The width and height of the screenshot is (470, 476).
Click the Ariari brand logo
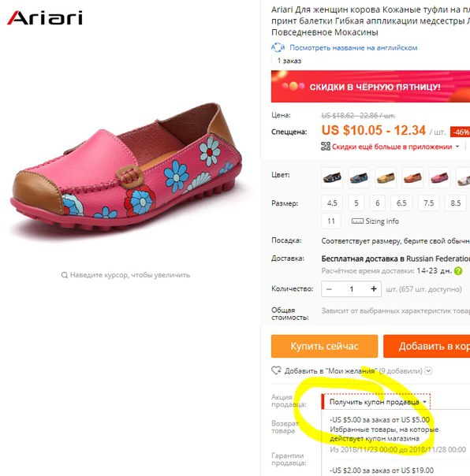point(45,17)
